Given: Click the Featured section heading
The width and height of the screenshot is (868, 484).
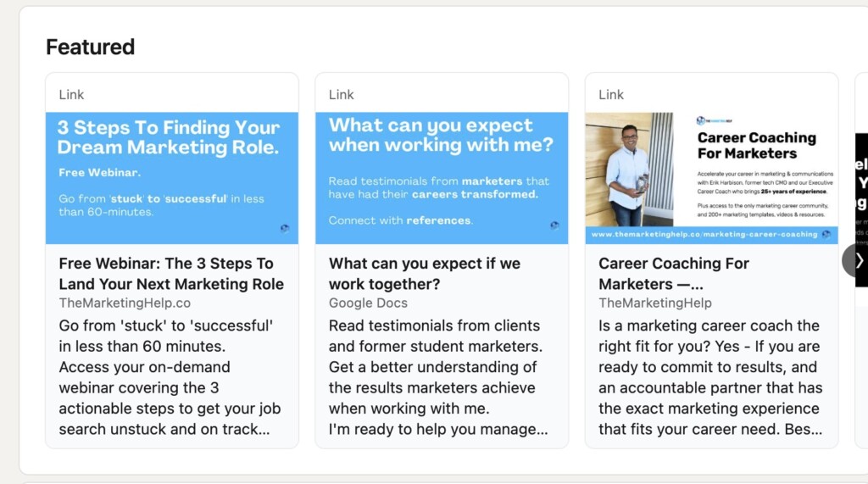Looking at the screenshot, I should (x=90, y=47).
